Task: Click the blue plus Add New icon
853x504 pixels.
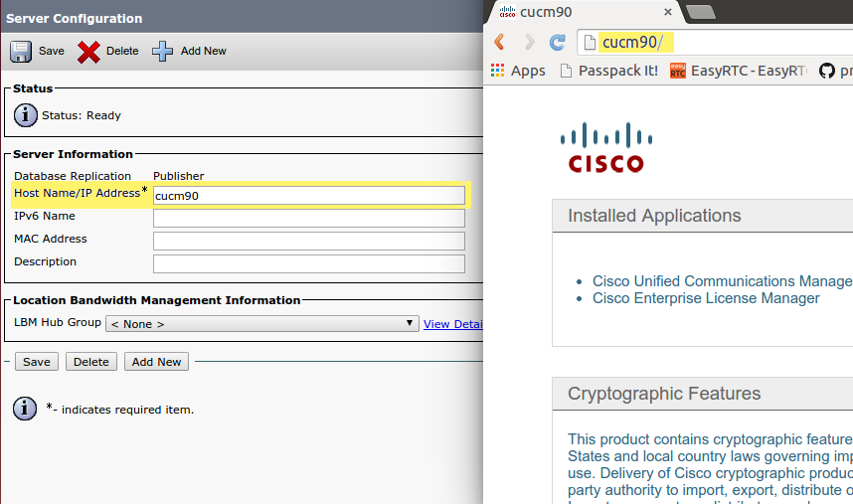Action: point(162,51)
